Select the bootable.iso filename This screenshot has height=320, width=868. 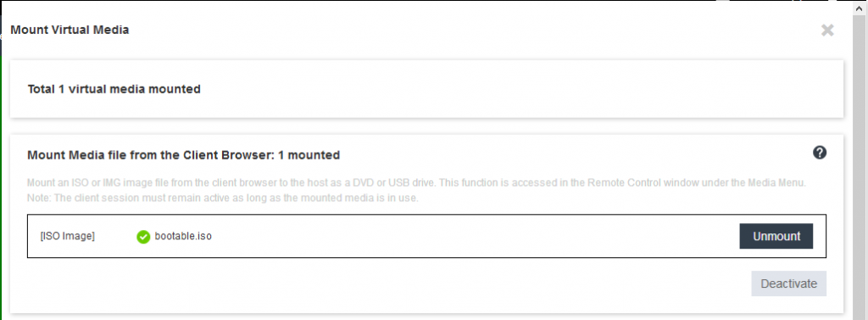(183, 236)
